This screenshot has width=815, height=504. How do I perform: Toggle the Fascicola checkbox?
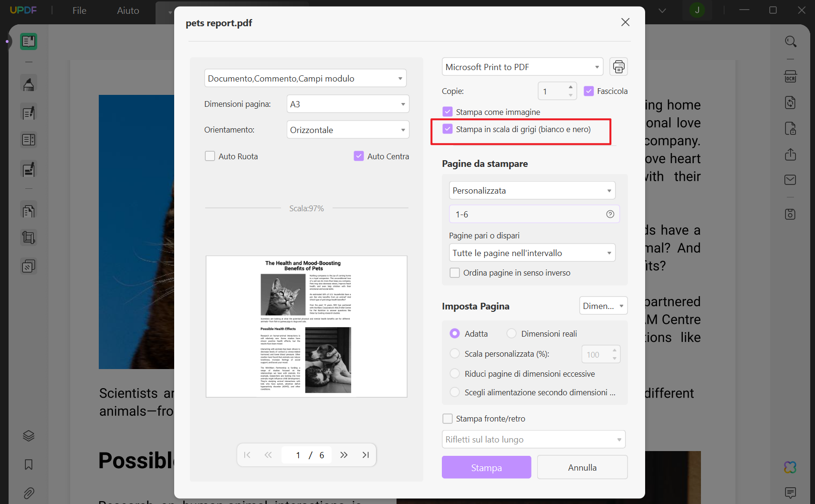589,91
